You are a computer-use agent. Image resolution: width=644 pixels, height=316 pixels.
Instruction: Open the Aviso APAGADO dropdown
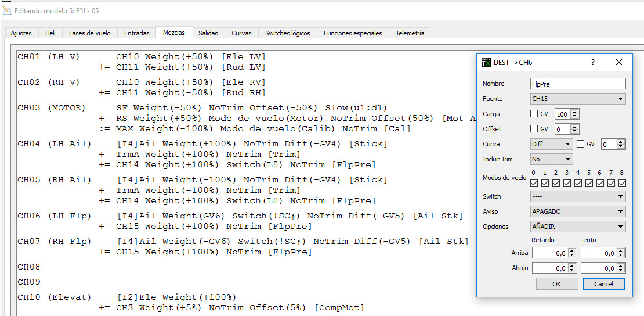coord(578,211)
